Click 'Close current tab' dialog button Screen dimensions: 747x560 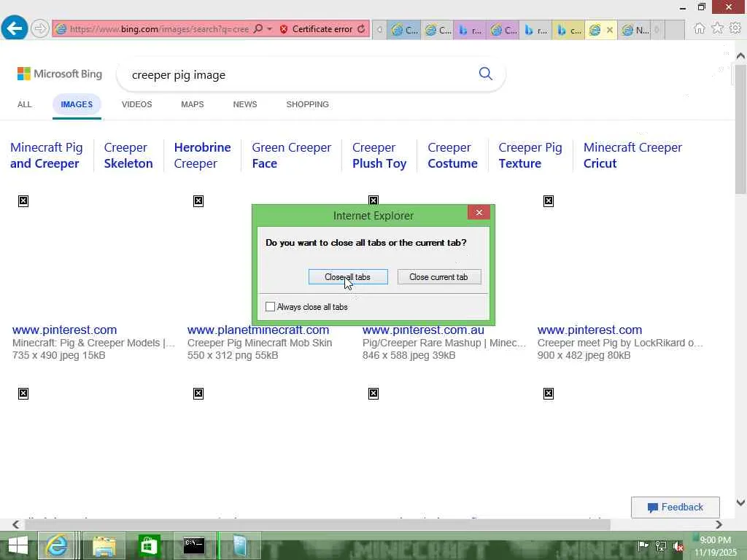pyautogui.click(x=438, y=276)
